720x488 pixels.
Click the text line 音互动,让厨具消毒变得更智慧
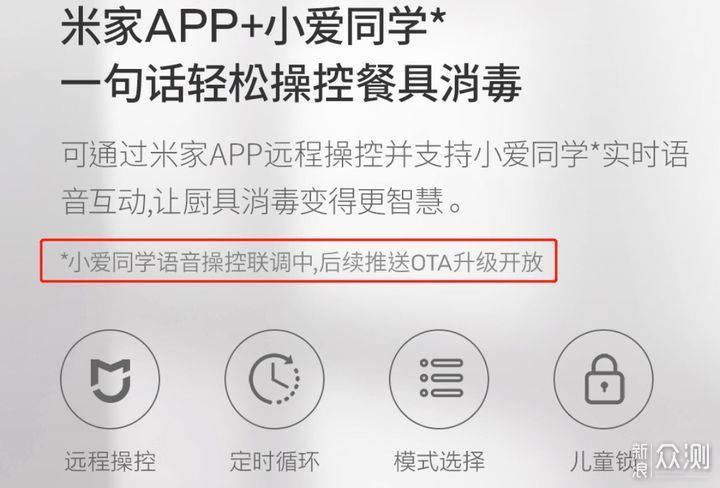point(262,201)
